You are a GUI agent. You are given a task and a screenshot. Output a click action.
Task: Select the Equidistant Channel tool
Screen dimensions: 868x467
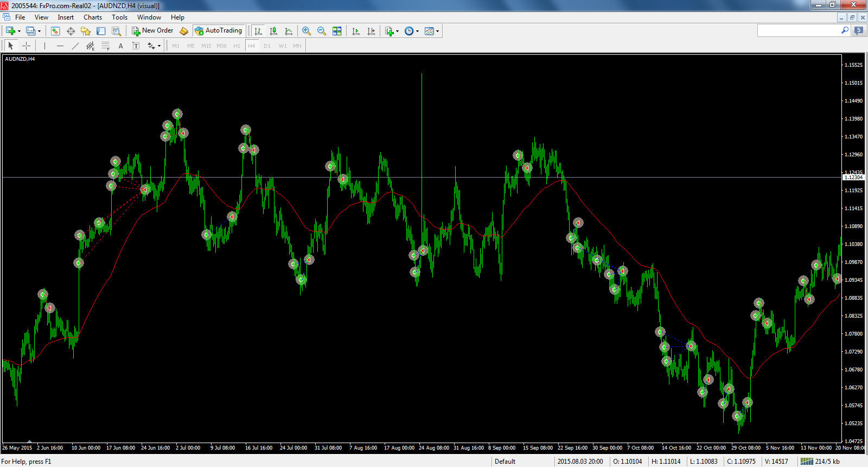[90, 46]
